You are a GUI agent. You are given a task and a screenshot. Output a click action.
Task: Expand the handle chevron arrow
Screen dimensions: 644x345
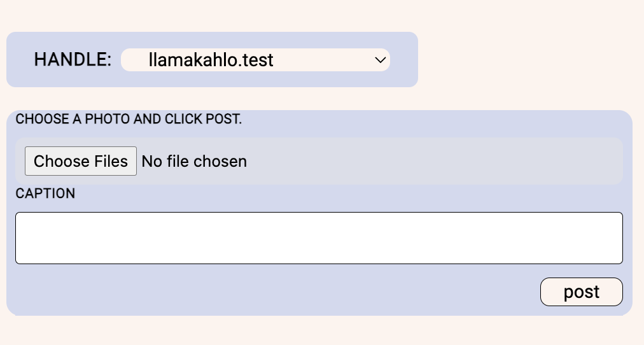(381, 60)
